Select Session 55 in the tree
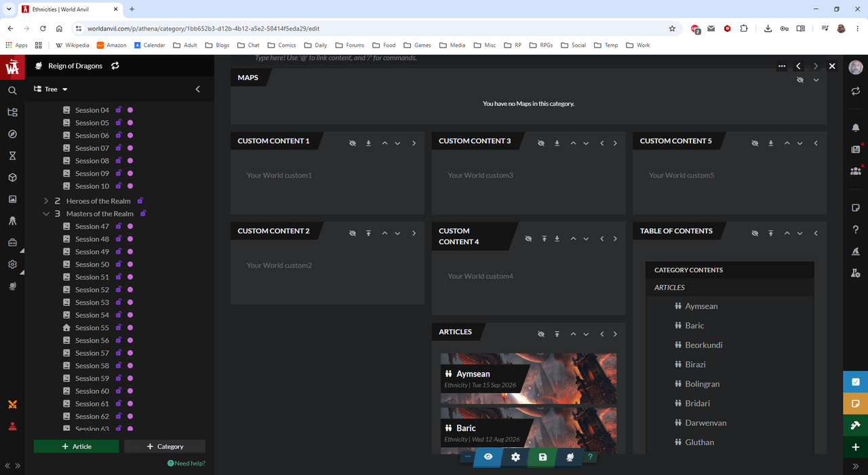The width and height of the screenshot is (868, 475). (92, 328)
